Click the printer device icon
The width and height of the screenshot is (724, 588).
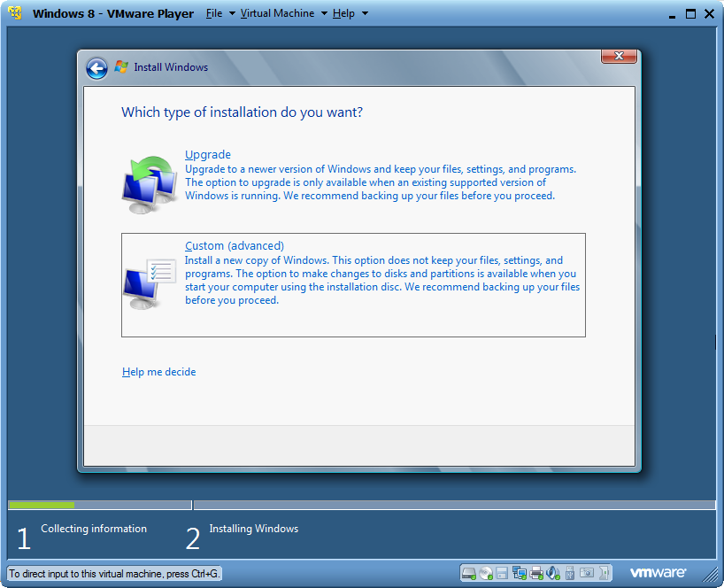(536, 573)
